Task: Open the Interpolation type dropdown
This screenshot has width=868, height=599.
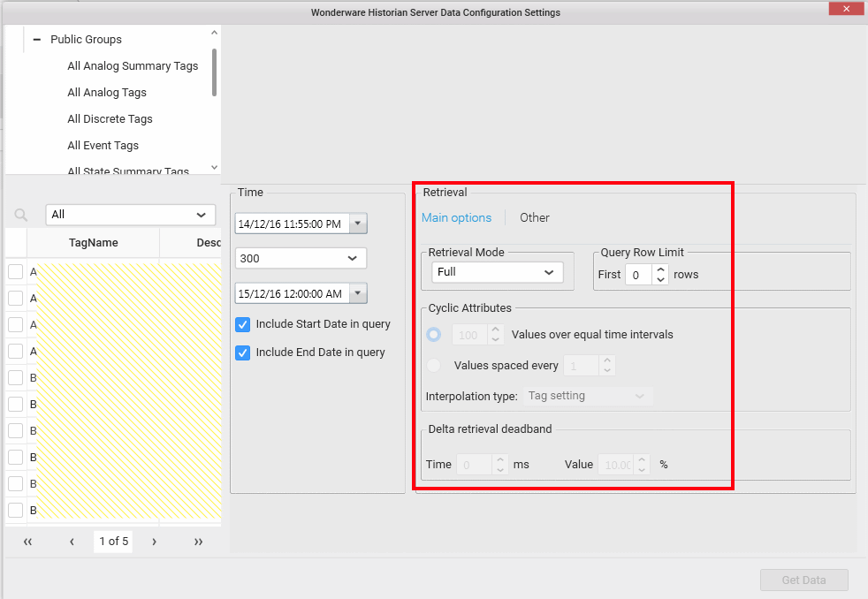Action: [x=588, y=396]
